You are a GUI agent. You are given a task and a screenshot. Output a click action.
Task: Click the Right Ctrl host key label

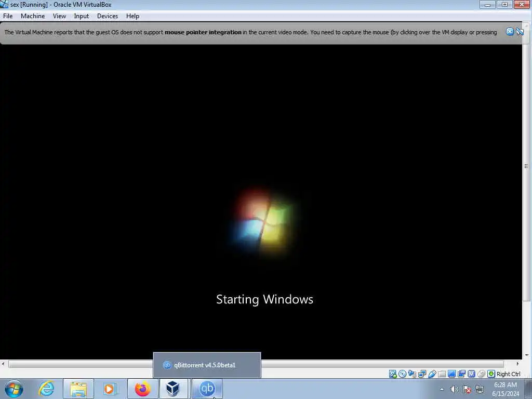click(x=508, y=374)
